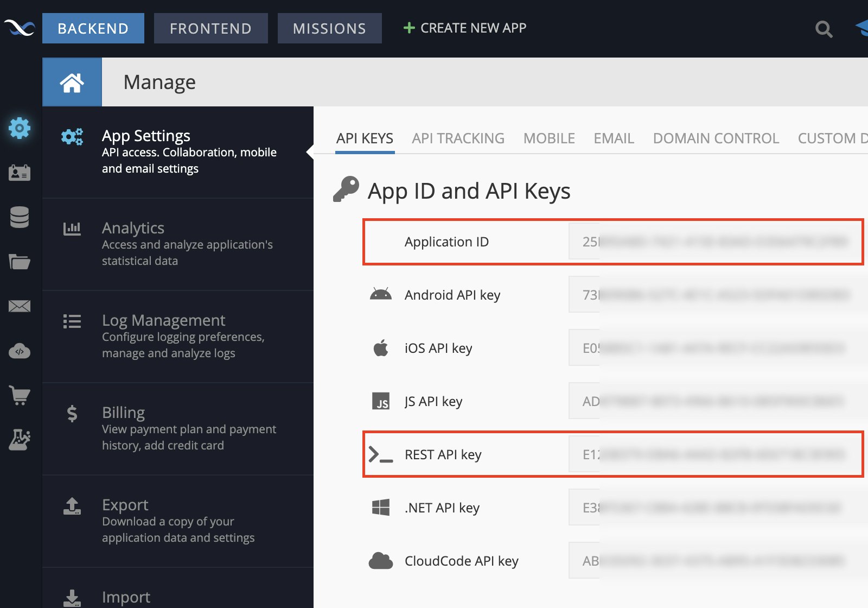Select the gear Manage icon in sidebar
Image resolution: width=868 pixels, height=608 pixels.
20,128
